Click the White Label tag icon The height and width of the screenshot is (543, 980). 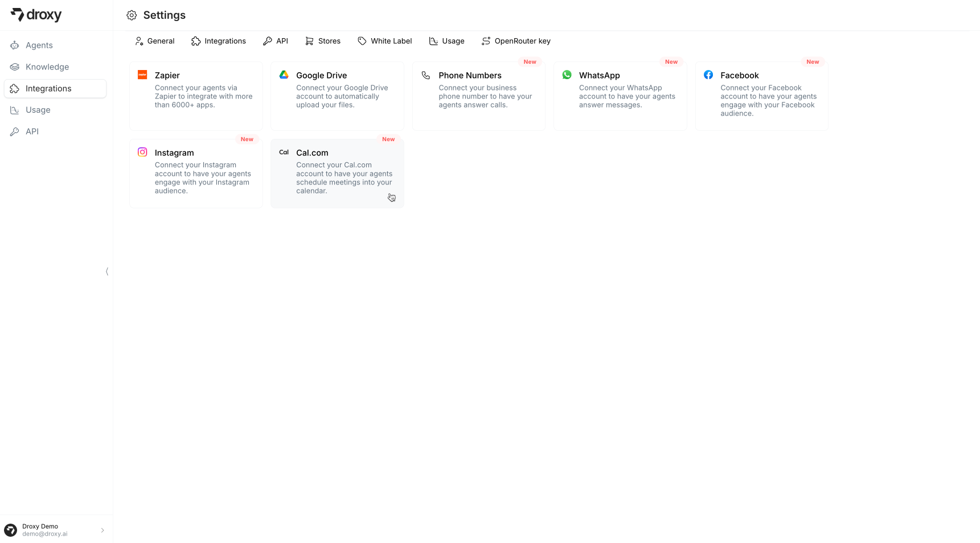[362, 41]
